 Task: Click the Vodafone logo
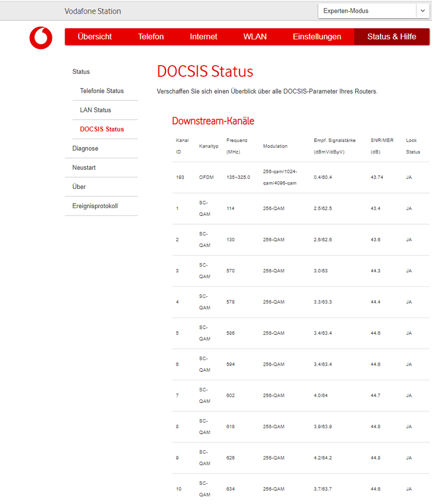tap(40, 38)
